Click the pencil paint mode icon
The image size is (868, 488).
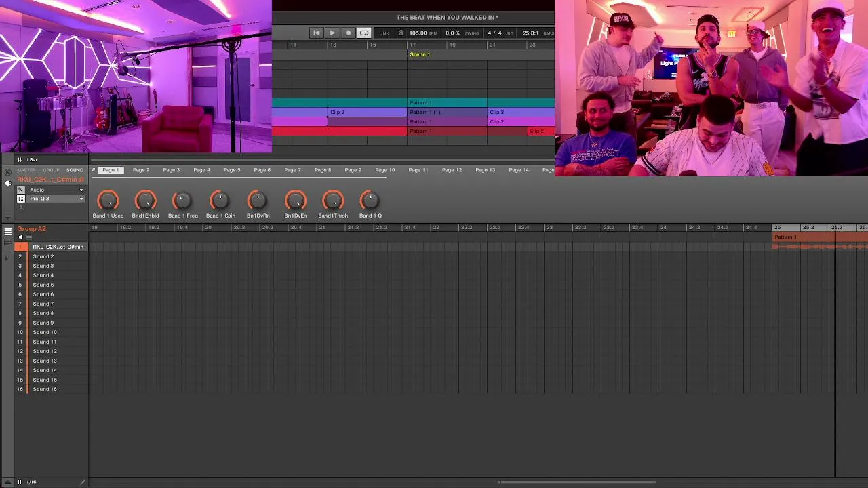coord(83,482)
